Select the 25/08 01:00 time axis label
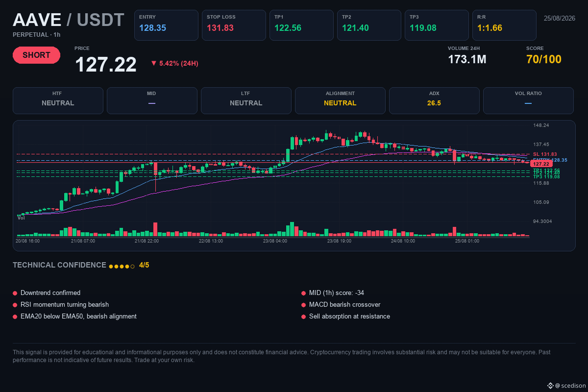This screenshot has width=588, height=392. tap(467, 241)
